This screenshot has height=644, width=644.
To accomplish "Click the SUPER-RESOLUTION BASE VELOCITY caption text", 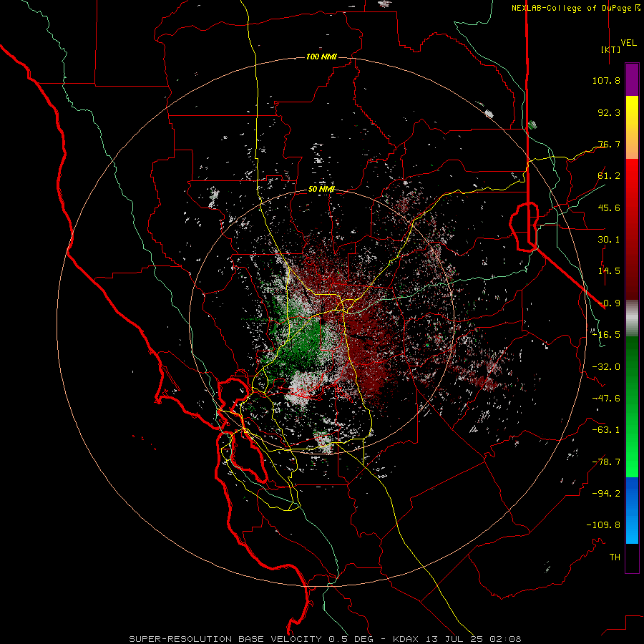I will click(x=225, y=639).
